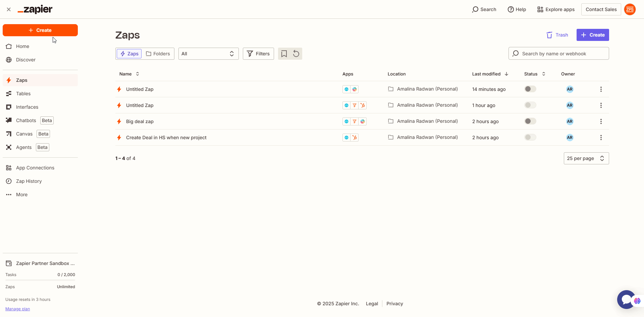Enable the Create Deal in HS zap

point(530,137)
